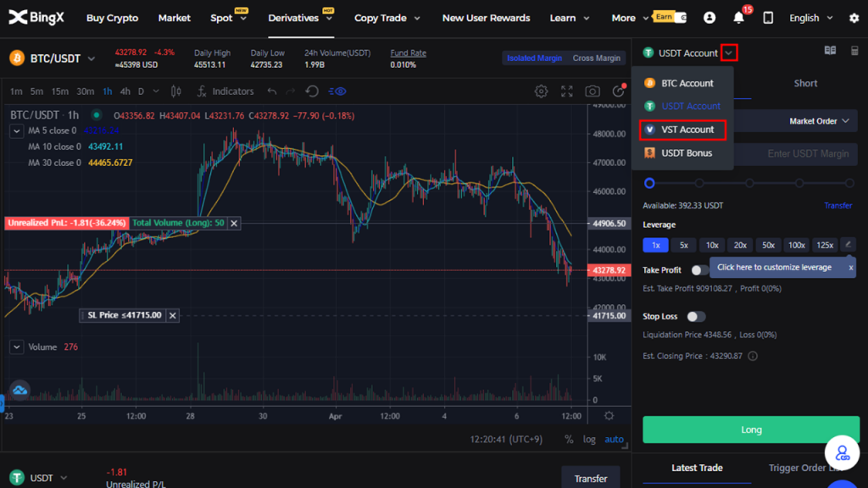Click the customize leverage pencil icon
This screenshot has width=868, height=488.
[848, 245]
